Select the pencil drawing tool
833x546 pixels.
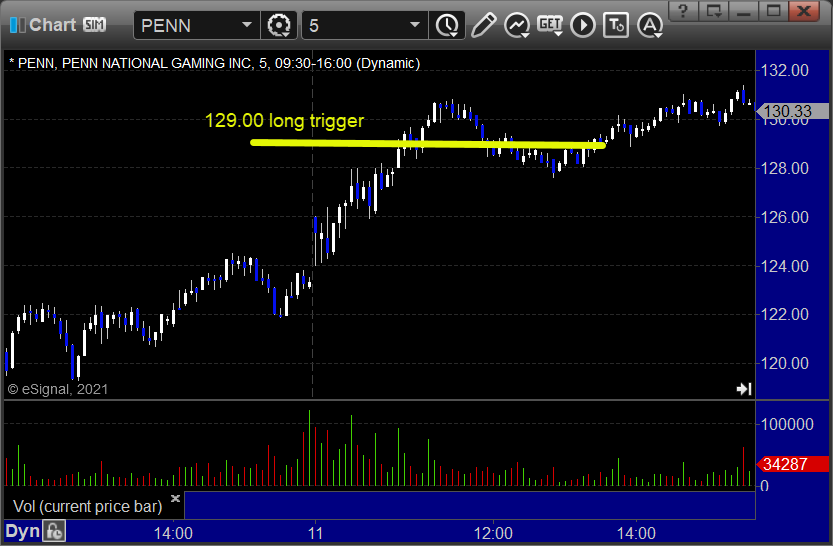pyautogui.click(x=483, y=25)
